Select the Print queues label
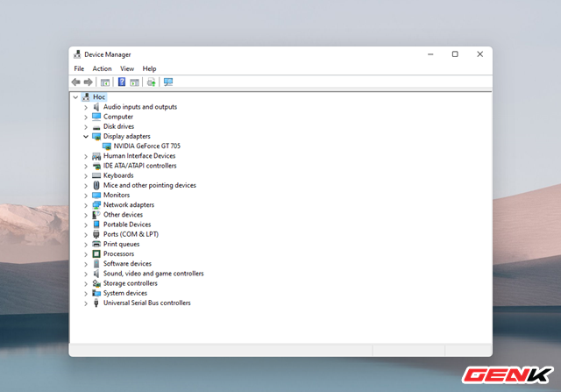This screenshot has width=561, height=392. (121, 244)
